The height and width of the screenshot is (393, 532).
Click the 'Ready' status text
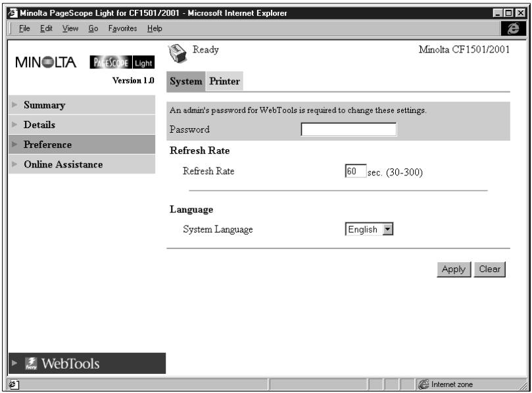(206, 50)
